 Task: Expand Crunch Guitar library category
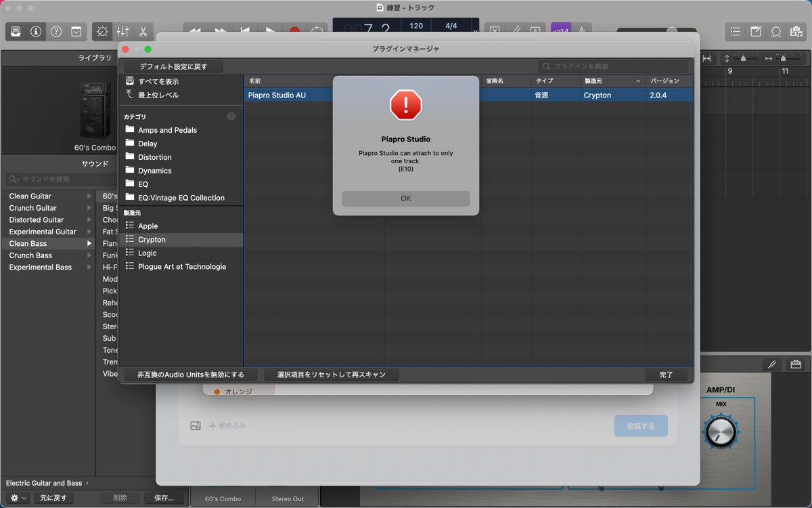89,208
